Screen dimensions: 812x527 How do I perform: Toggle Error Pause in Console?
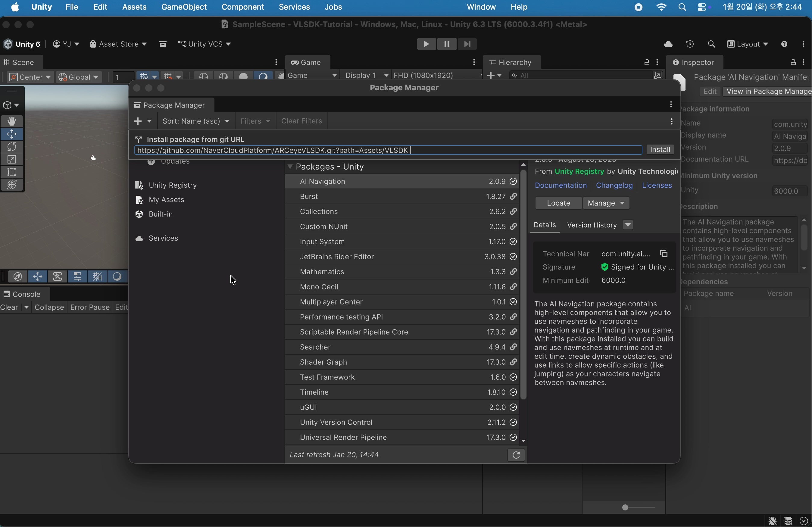(90, 307)
